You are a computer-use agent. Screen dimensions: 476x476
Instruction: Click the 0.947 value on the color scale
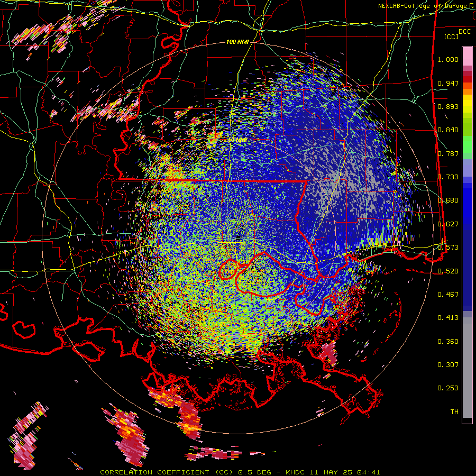click(448, 83)
